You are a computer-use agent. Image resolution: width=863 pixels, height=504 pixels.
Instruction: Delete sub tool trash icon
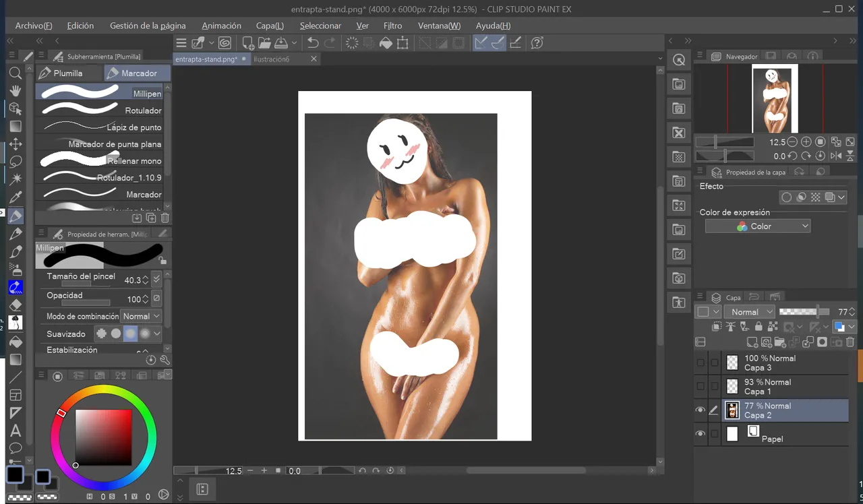(x=165, y=218)
